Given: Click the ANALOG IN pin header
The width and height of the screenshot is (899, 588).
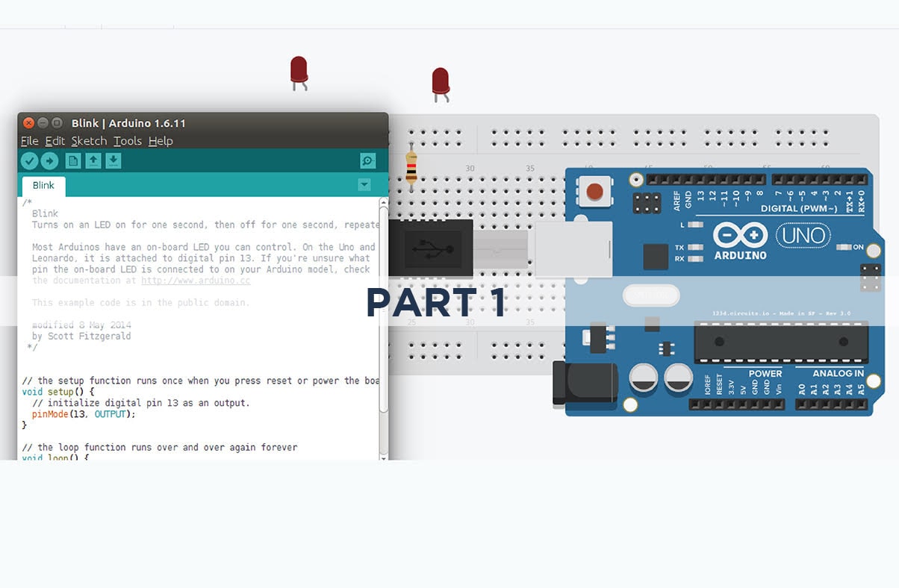Looking at the screenshot, I should [830, 404].
